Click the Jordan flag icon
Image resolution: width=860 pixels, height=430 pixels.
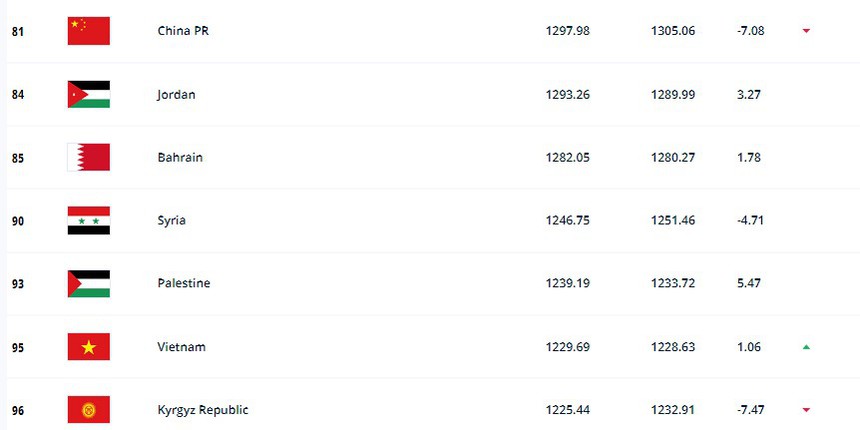(x=88, y=94)
